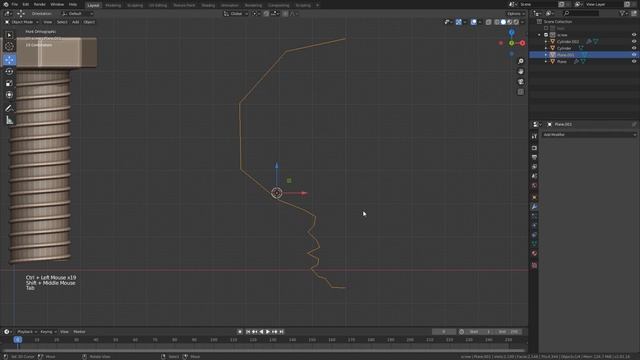Viewport: 640px width, 360px height.
Task: Activate the Move tool
Action: (9, 60)
